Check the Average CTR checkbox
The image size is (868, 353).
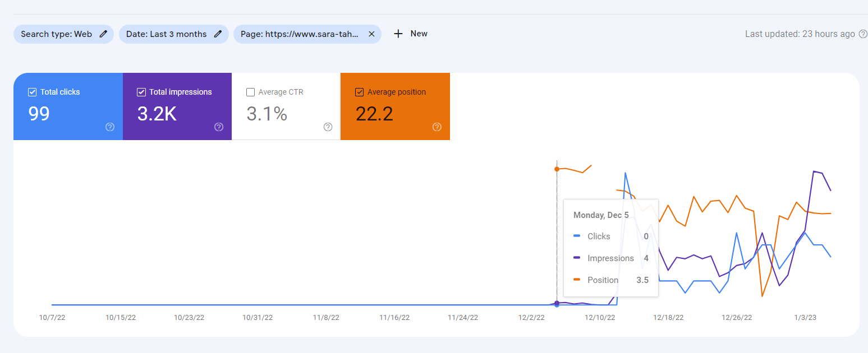[x=251, y=92]
